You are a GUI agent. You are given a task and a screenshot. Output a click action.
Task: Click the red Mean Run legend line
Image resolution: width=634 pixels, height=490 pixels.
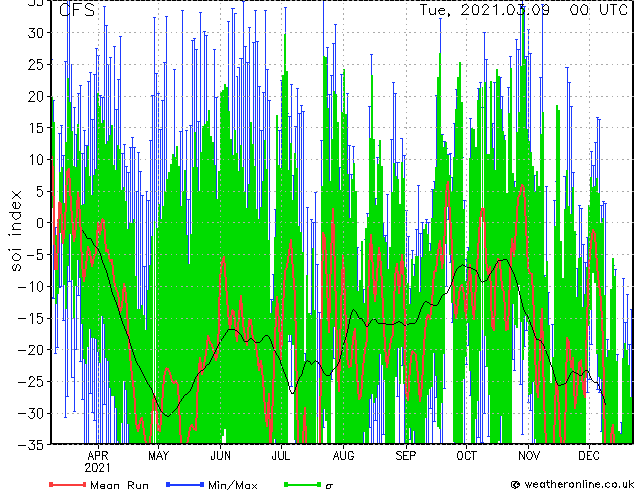pos(68,484)
